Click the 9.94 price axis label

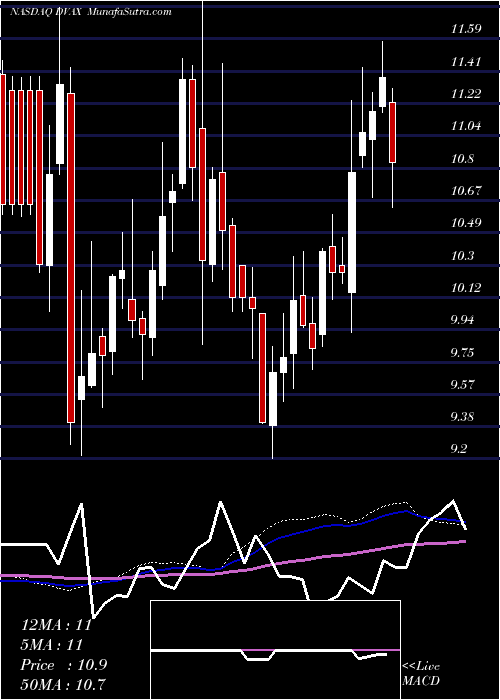[x=462, y=320]
